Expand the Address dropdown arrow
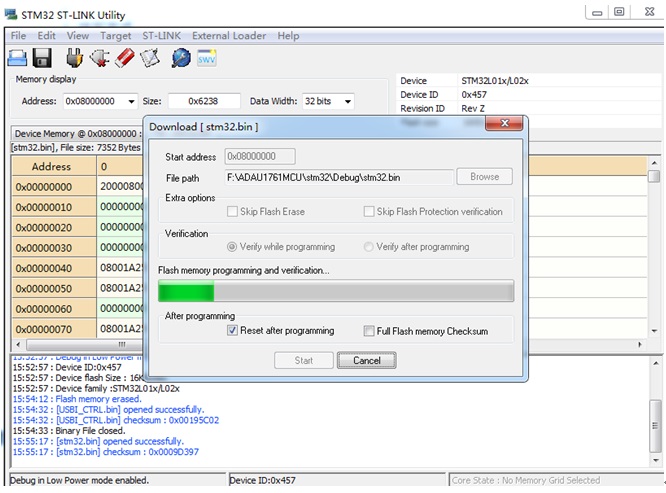 [x=131, y=101]
